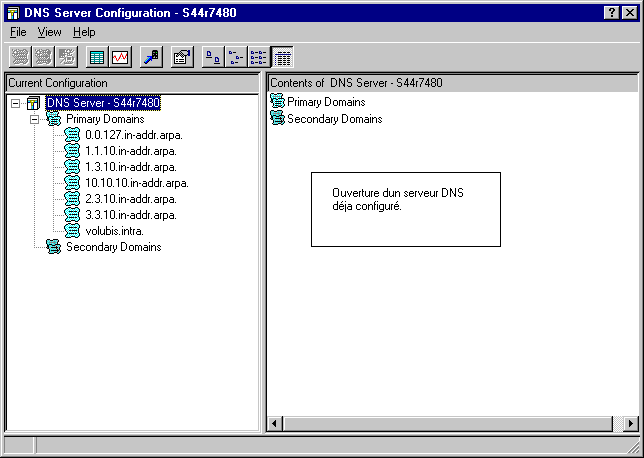The image size is (644, 458).
Task: Open the Help menu
Action: [x=84, y=32]
